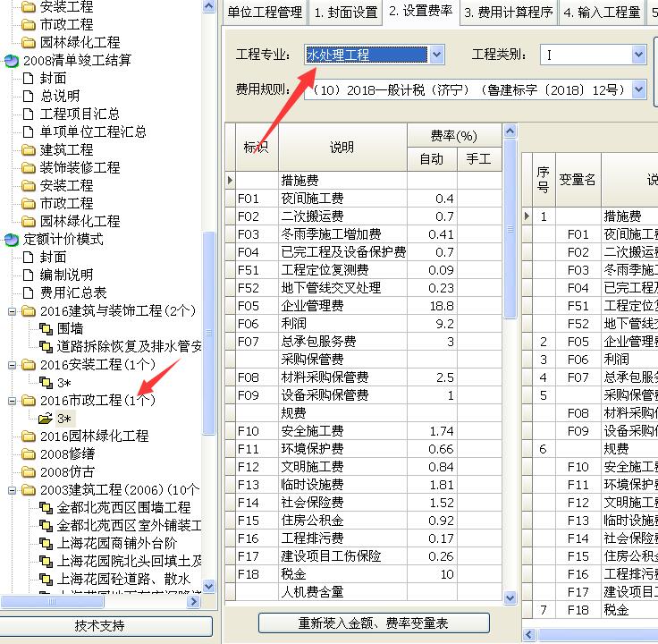Click the 2008仿古 folder icon
This screenshot has width=658, height=644.
point(29,472)
